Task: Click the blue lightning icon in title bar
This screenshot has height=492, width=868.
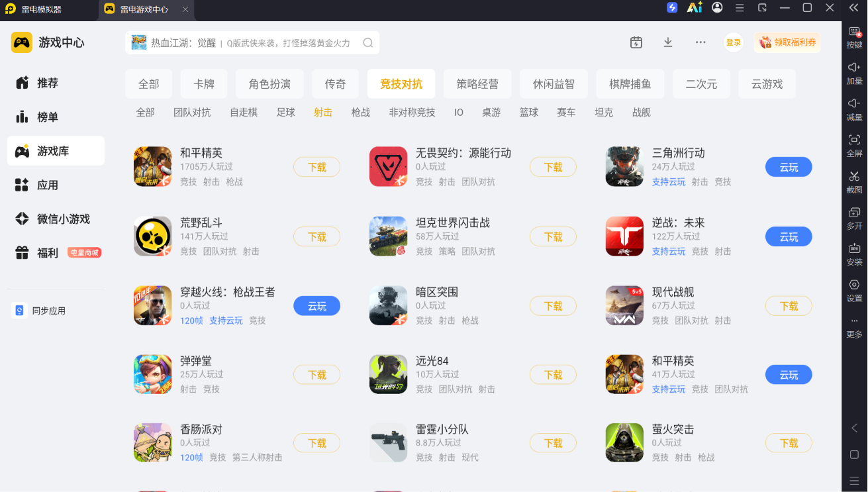Action: click(x=672, y=8)
